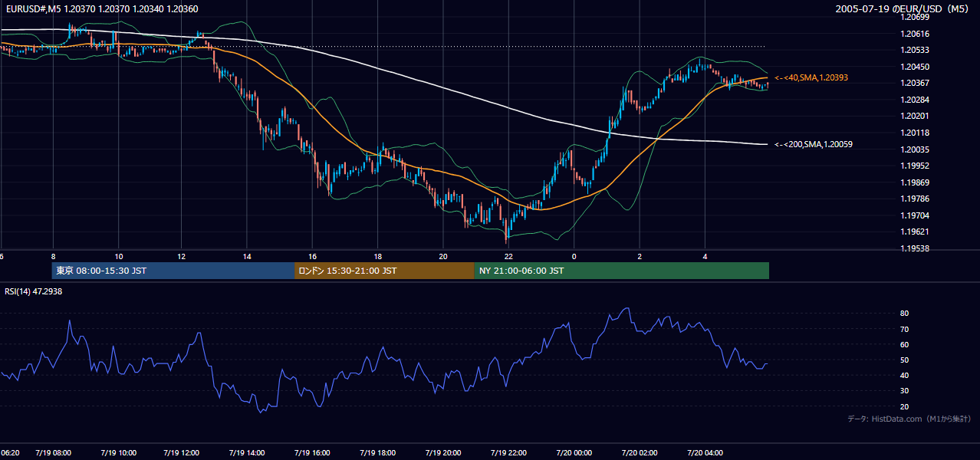980x460 pixels.
Task: Click hour 12 on the price chart axis
Action: 183,256
